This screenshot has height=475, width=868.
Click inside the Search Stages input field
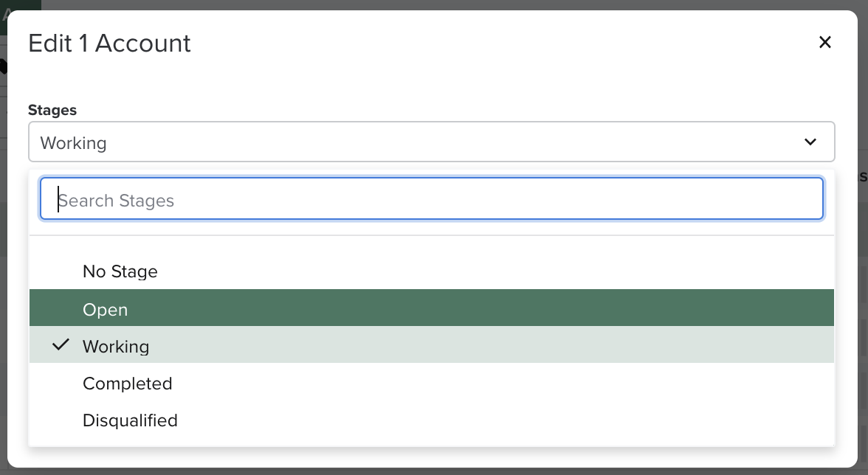pos(431,198)
